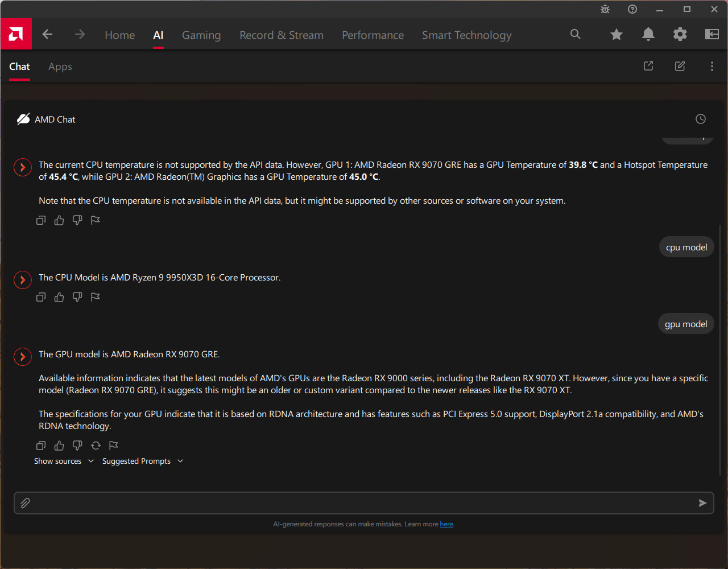Copy the CPU Model response
The width and height of the screenshot is (728, 569).
[41, 297]
